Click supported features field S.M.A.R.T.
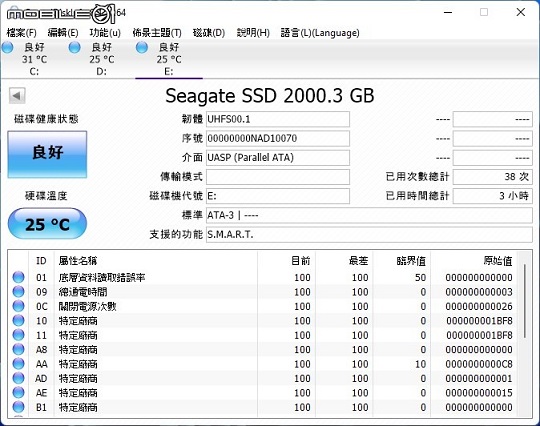The height and width of the screenshot is (426, 540). [x=369, y=235]
